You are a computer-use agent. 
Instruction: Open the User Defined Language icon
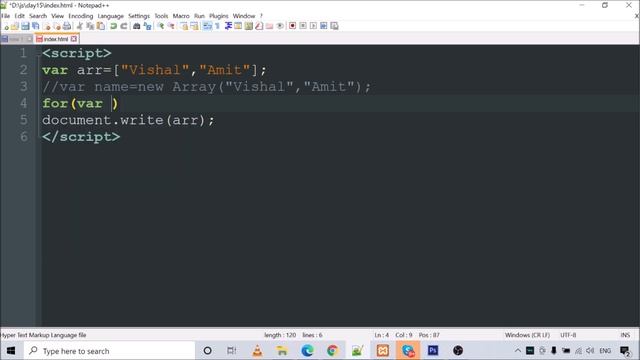tap(238, 26)
